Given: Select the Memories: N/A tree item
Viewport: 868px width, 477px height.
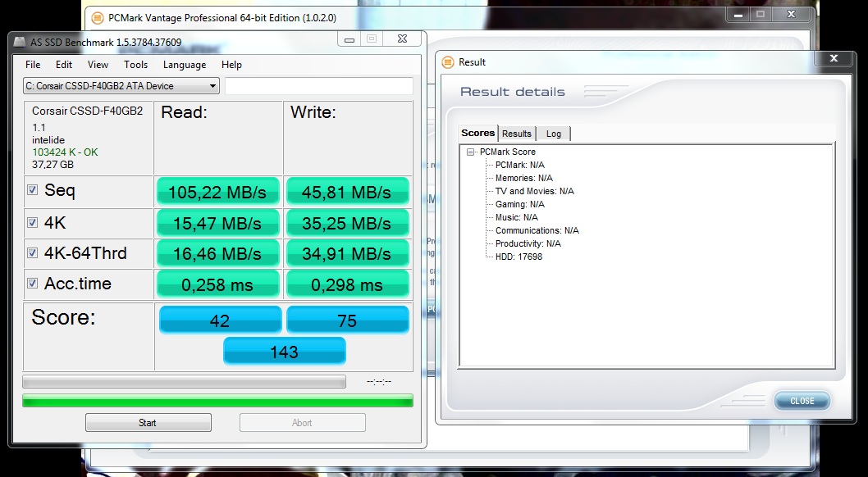Looking at the screenshot, I should tap(523, 178).
